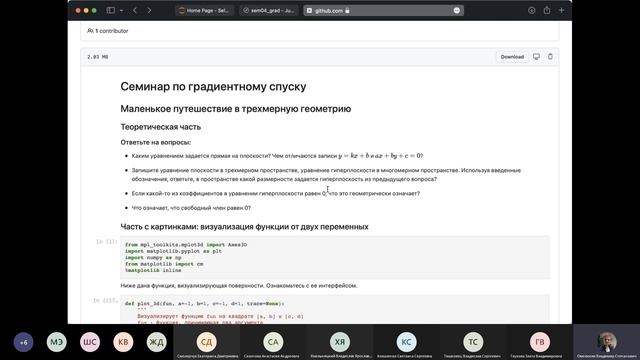This screenshot has width=640, height=360.
Task: Open the Safari downloads icon
Action: click(531, 11)
